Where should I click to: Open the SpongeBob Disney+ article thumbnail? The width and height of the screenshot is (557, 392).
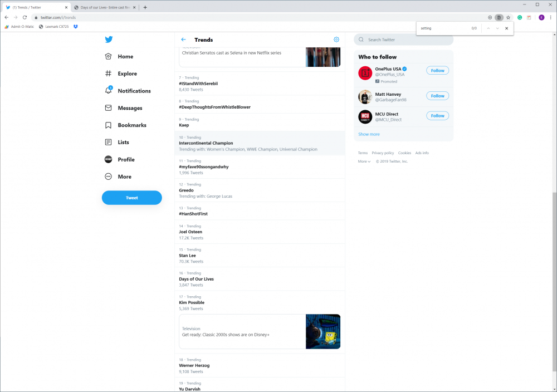323,331
